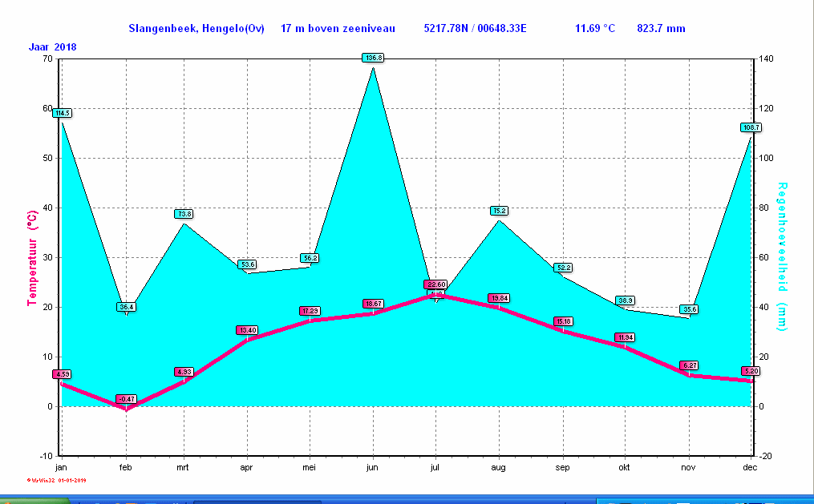The image size is (814, 504).
Task: Click the January rainfall label 114.5
Action: coord(63,113)
